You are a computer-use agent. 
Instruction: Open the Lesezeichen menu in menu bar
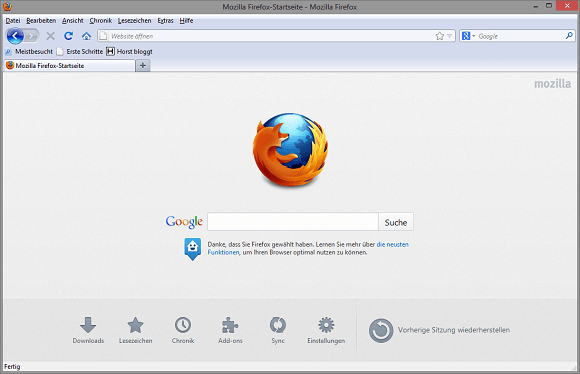coord(134,21)
